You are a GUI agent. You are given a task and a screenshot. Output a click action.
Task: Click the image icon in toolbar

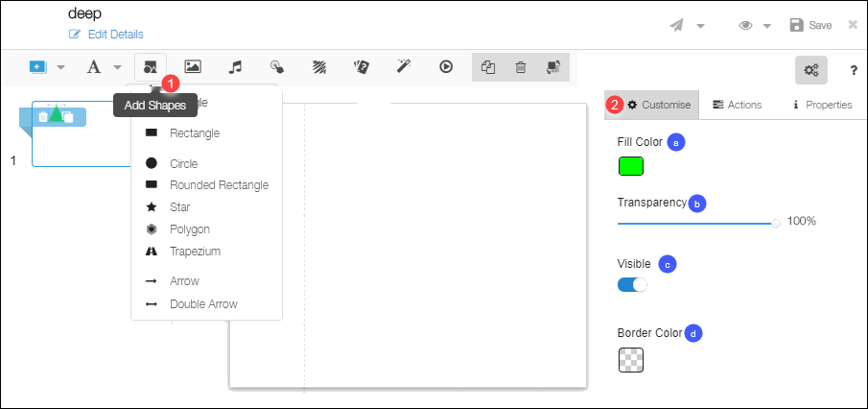193,67
